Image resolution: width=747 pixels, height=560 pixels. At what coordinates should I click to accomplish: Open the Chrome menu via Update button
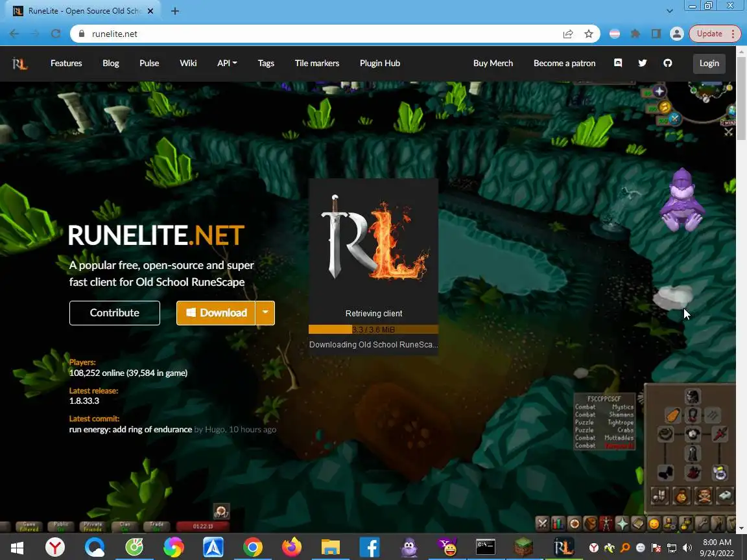pyautogui.click(x=715, y=34)
